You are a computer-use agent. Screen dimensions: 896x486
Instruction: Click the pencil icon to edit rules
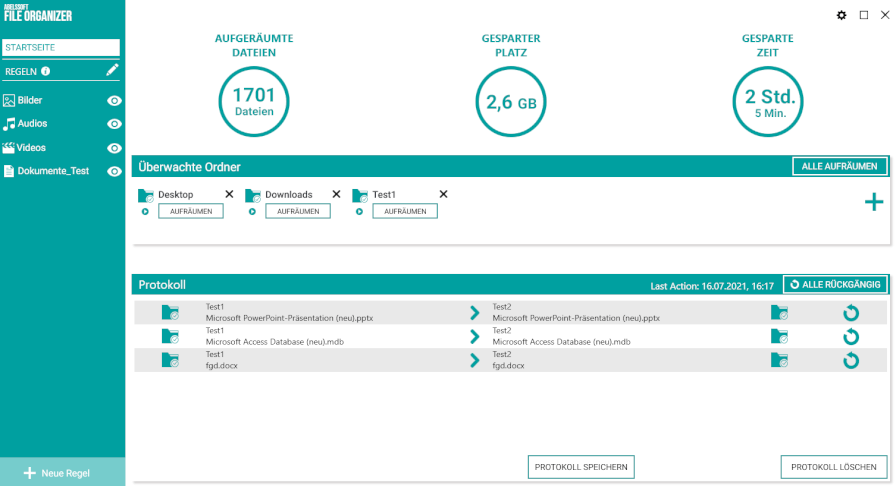tap(113, 70)
